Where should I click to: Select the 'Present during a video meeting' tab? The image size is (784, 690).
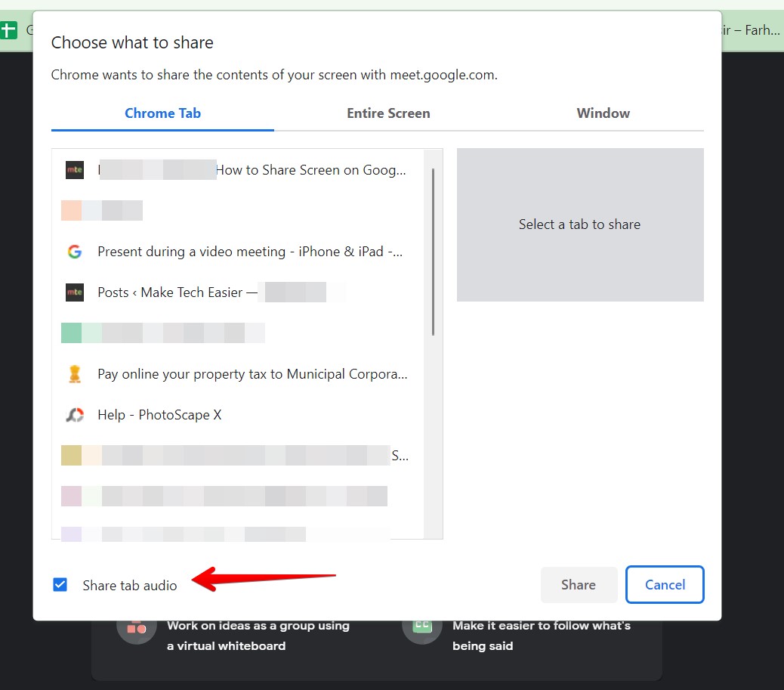click(x=249, y=251)
